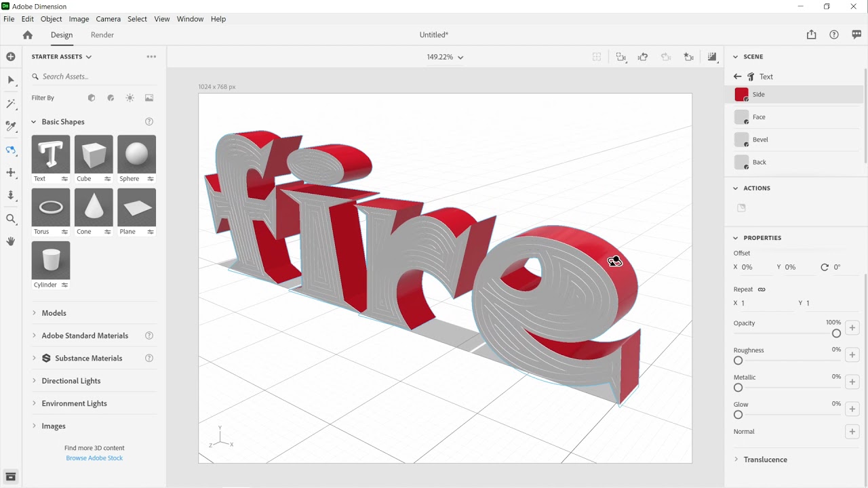Screen dimensions: 868x488
Task: Expand the Directional Lights section
Action: tap(34, 381)
